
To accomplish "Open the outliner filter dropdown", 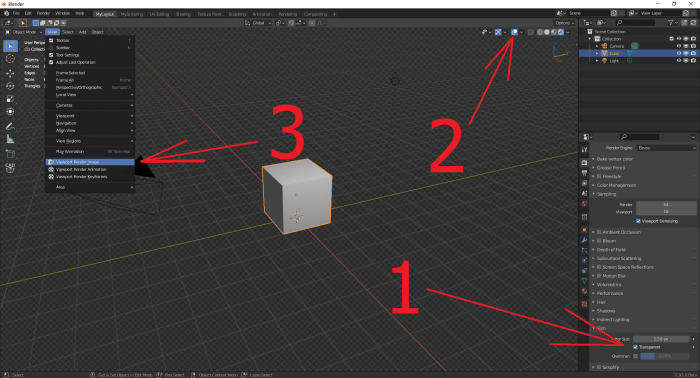I will pos(672,23).
